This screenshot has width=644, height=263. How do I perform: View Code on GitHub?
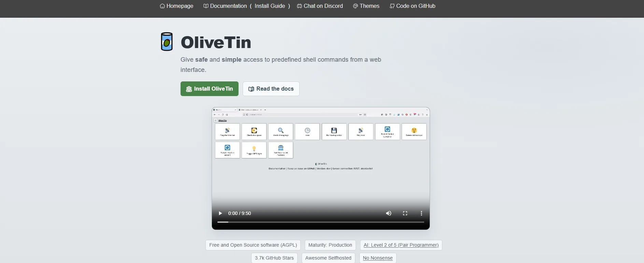click(412, 6)
